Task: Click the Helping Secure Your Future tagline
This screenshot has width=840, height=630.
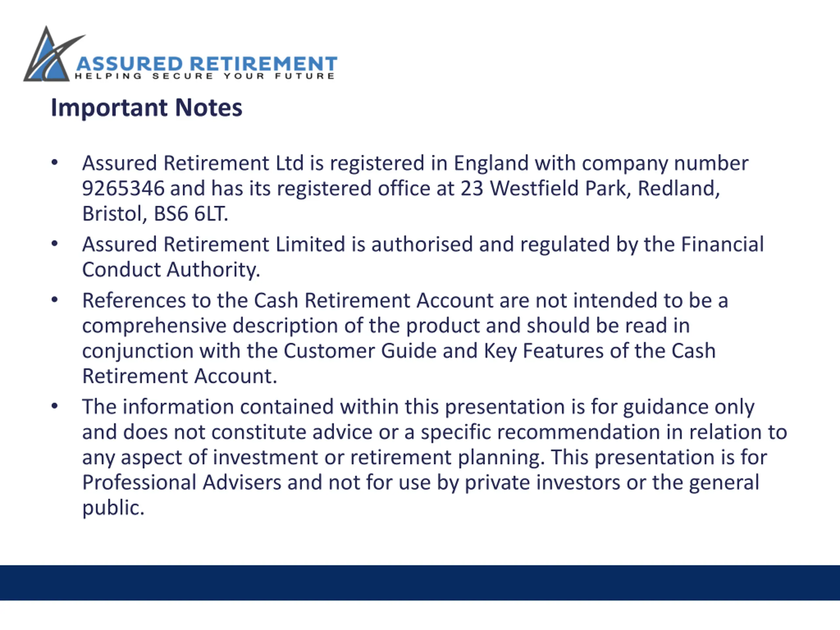Action: 205,76
